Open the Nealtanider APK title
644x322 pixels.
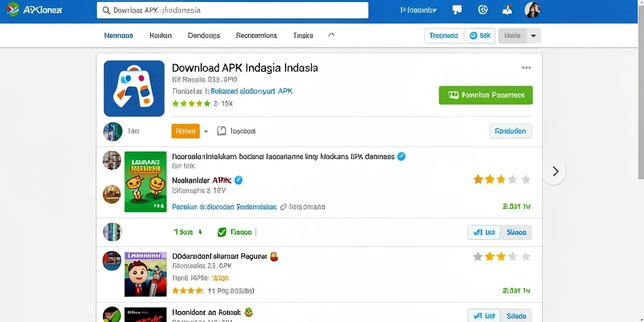pyautogui.click(x=202, y=180)
